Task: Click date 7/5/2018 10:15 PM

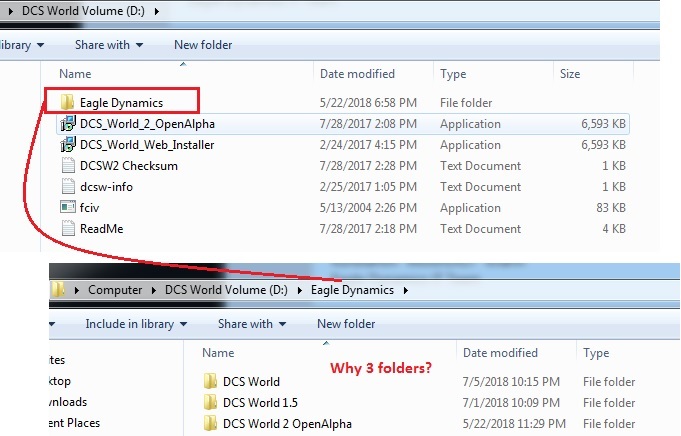Action: click(x=511, y=381)
